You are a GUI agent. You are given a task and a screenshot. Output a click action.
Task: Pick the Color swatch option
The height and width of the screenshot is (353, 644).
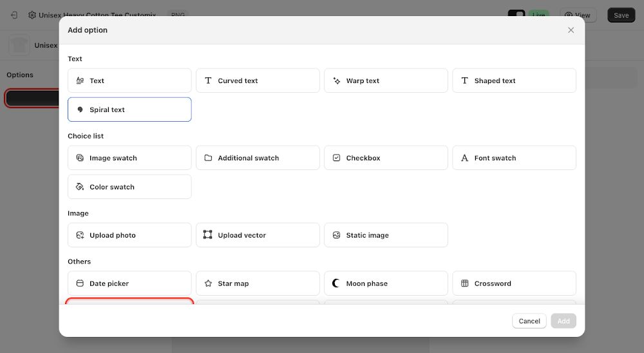coord(129,187)
